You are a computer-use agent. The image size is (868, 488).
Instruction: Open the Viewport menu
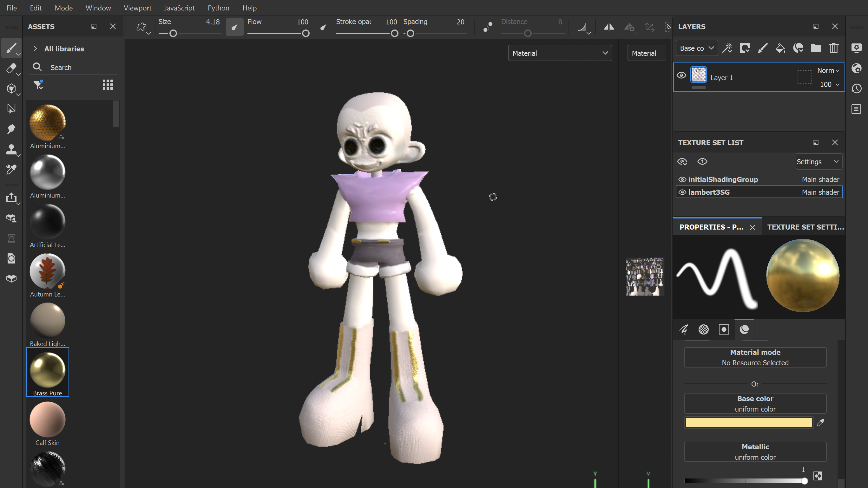[x=137, y=8]
